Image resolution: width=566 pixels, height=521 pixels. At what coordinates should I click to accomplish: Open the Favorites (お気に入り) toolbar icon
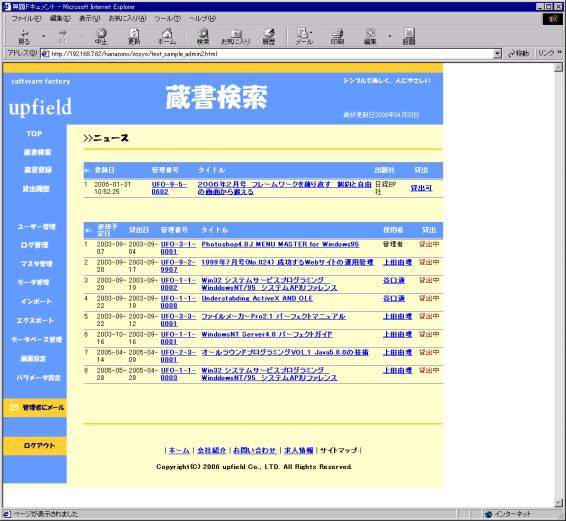236,36
